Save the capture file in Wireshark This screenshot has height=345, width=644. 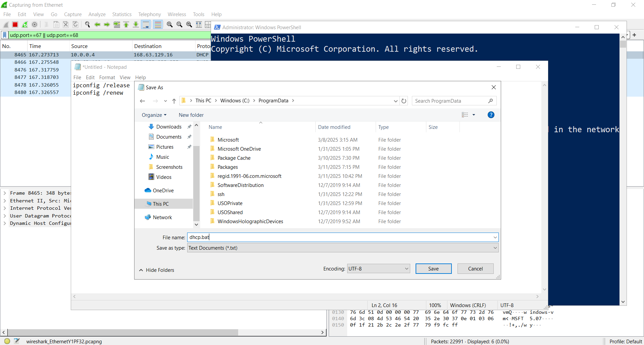click(56, 24)
